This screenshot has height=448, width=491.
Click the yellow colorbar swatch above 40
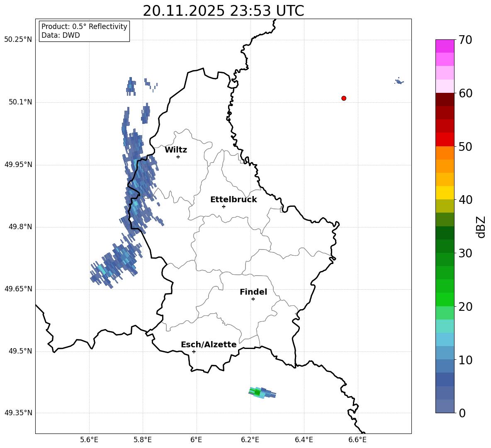[x=445, y=193]
